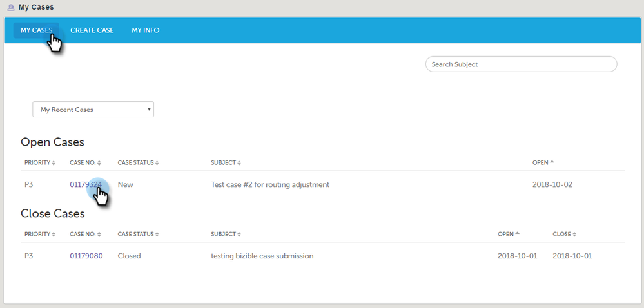Viewport: 644px width, 308px height.
Task: Click subject 'Test case #2 for routing adjustment'
Action: pyautogui.click(x=270, y=184)
